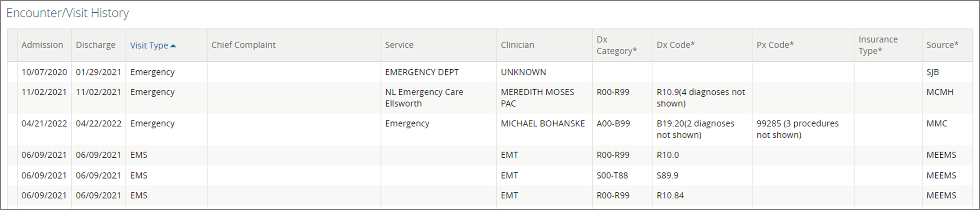Select the EMS row with code S89.9

pyautogui.click(x=667, y=175)
